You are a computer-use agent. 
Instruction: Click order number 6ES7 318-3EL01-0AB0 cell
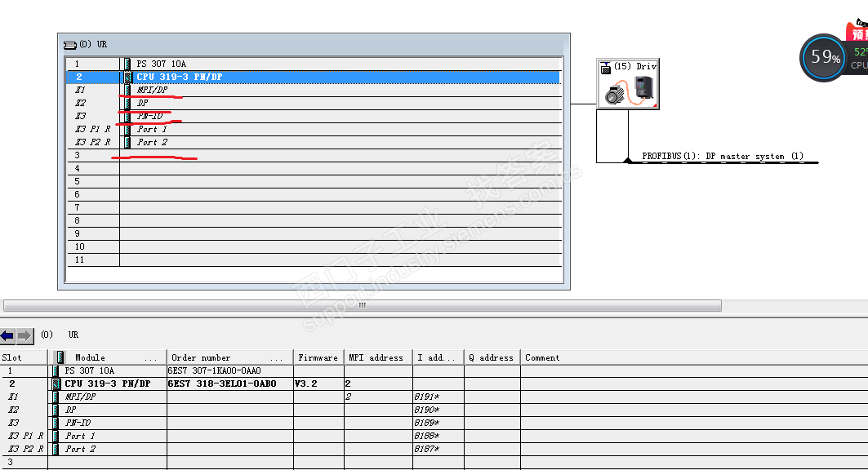point(230,384)
